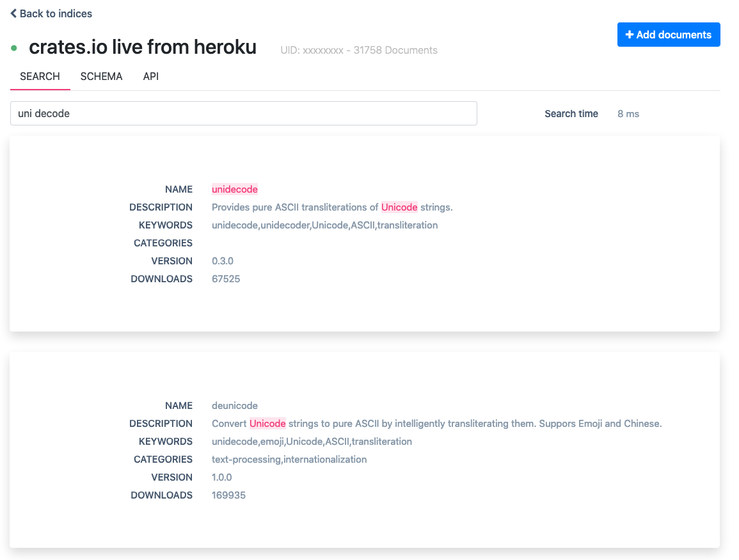Click downloads value 169935
Screen dimensions: 739x560
[228, 495]
